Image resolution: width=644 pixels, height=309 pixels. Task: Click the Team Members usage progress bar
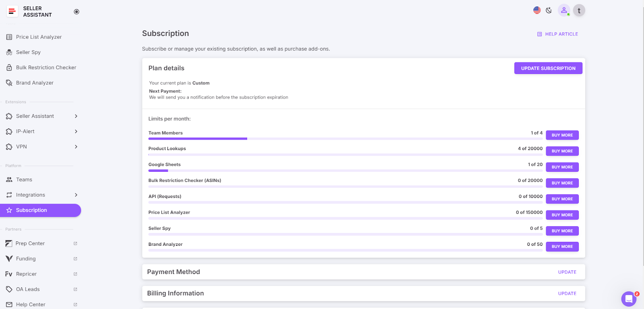[345, 139]
